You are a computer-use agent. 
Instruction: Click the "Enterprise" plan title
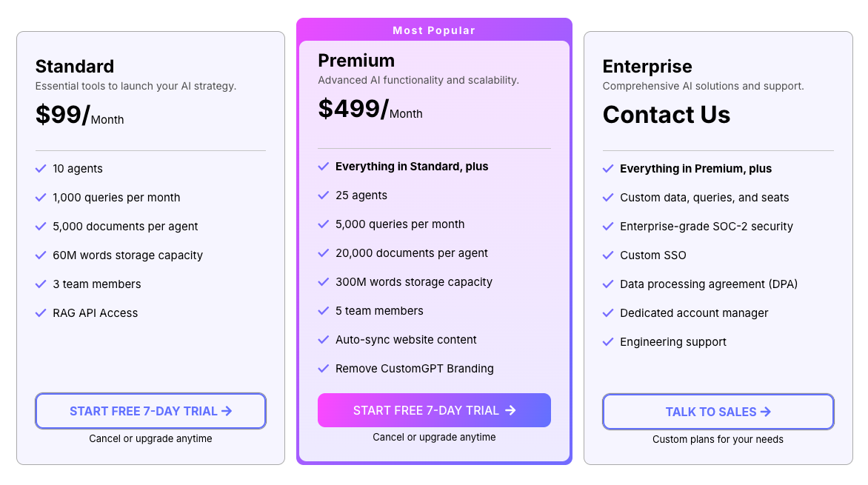(647, 67)
